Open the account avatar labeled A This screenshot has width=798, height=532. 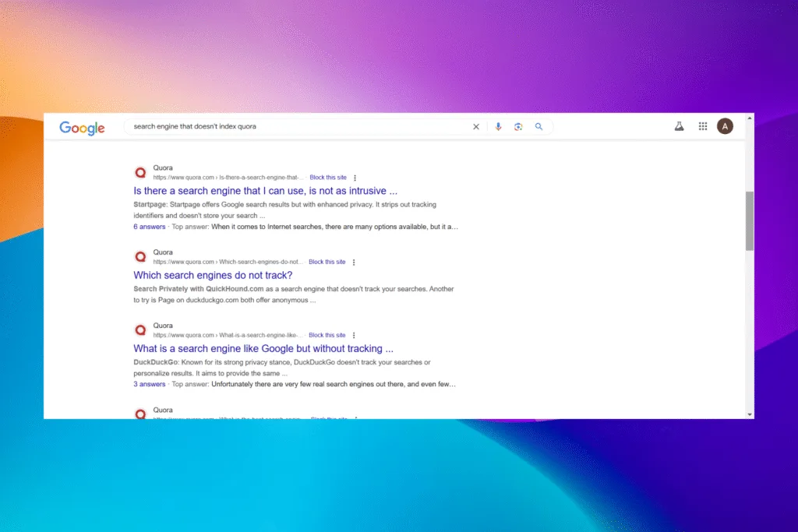[x=725, y=126]
